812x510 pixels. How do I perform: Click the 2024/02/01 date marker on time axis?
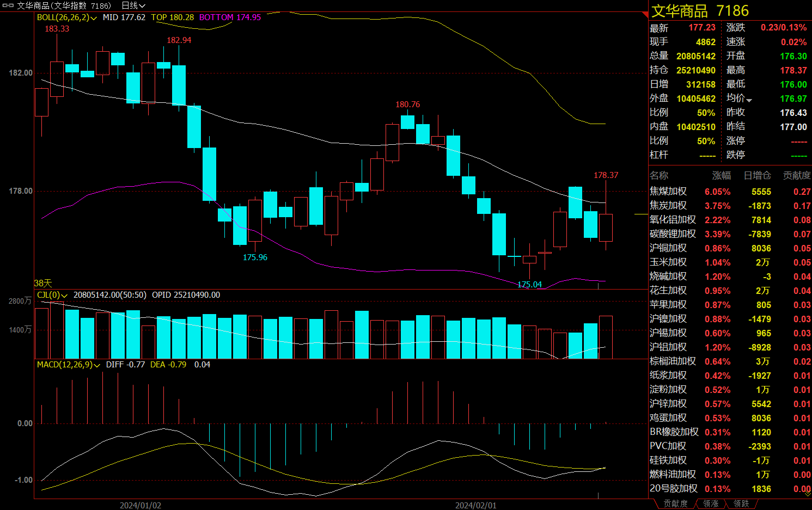tap(476, 505)
